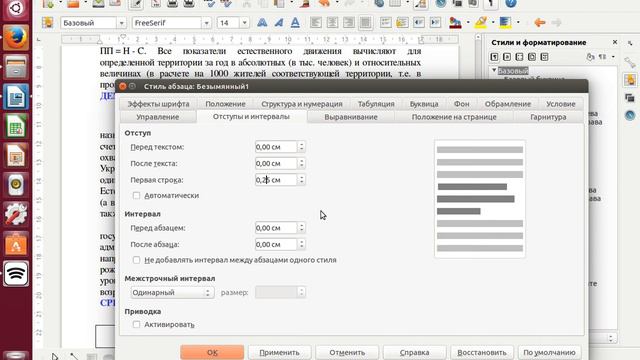Click the new style from selection icon
The height and width of the screenshot is (360, 640).
point(602,57)
